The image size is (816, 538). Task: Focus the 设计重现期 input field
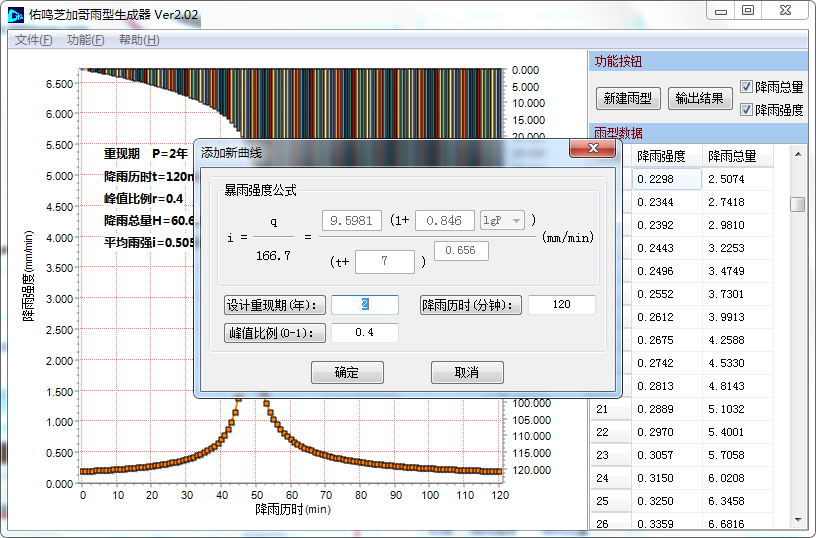(365, 305)
